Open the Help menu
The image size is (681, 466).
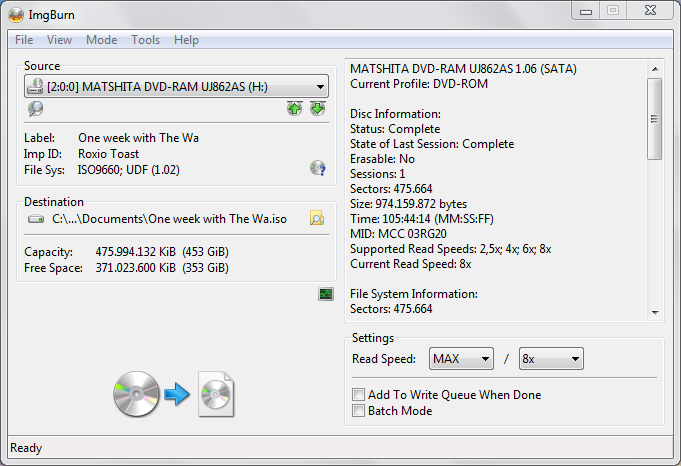coord(186,40)
